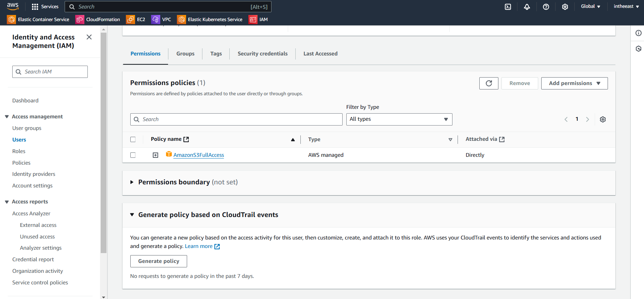Switch to the Groups tab
The width and height of the screenshot is (644, 299).
(x=185, y=54)
